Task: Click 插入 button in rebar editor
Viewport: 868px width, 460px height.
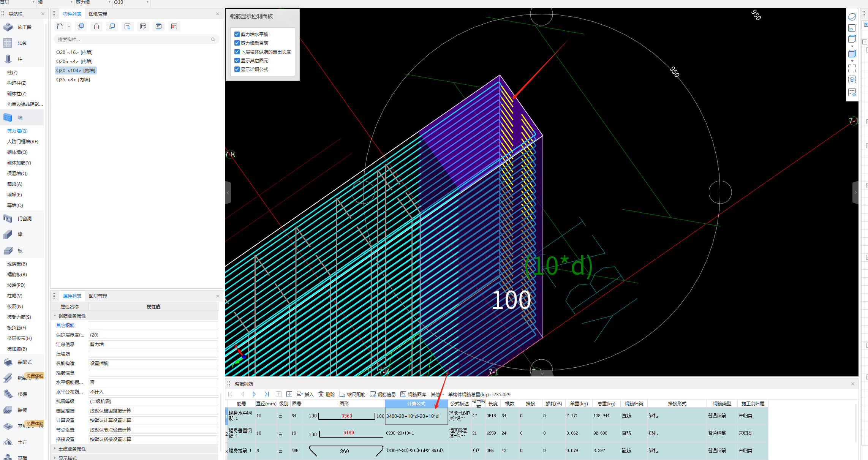Action: click(305, 394)
